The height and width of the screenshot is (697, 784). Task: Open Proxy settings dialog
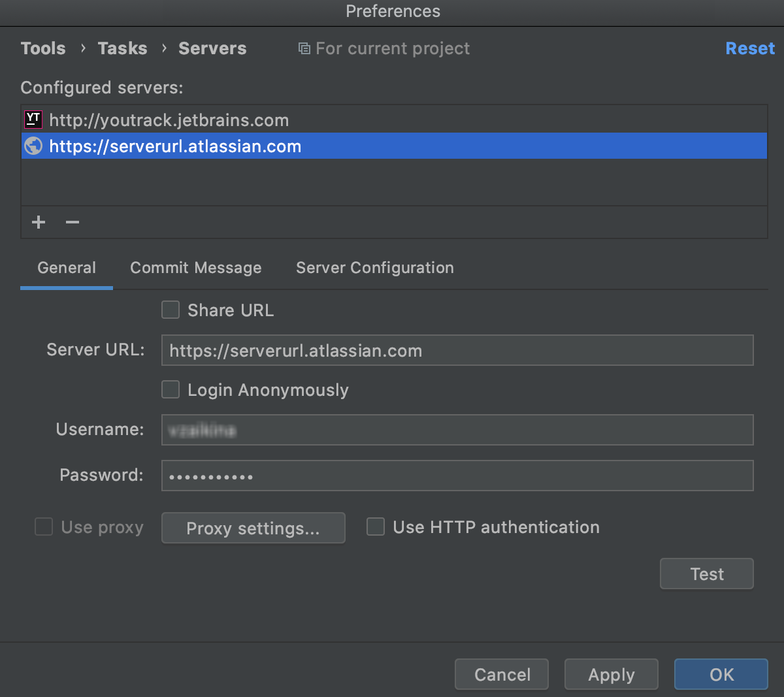(253, 528)
